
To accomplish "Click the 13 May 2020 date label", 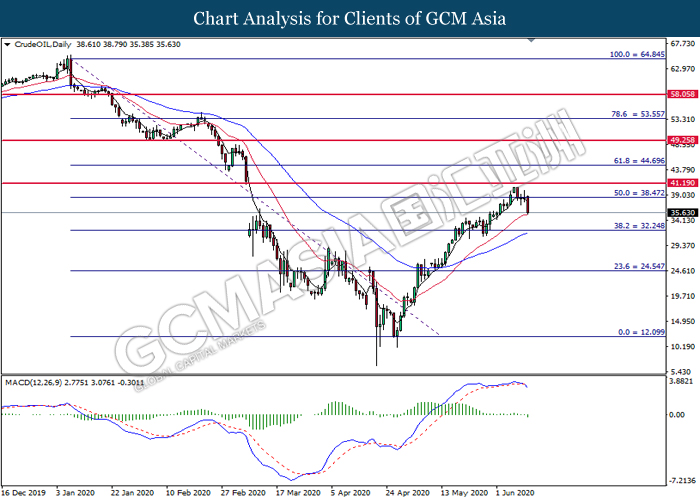I will [x=464, y=493].
